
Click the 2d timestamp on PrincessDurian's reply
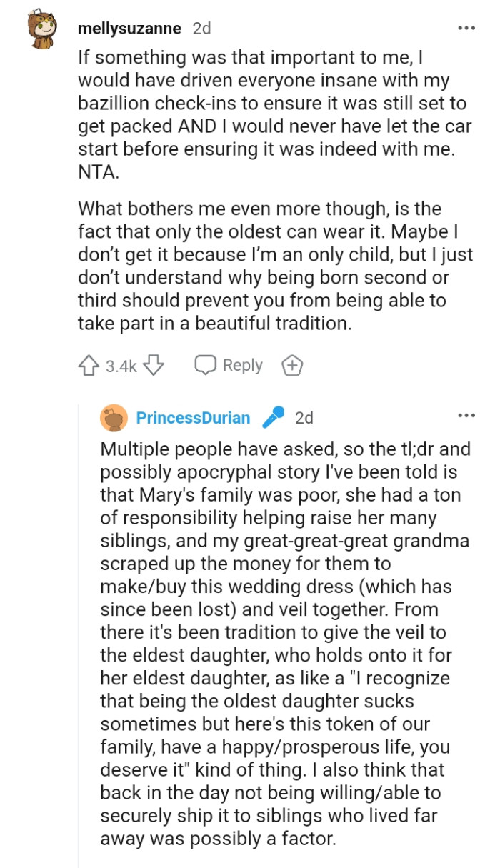click(306, 417)
